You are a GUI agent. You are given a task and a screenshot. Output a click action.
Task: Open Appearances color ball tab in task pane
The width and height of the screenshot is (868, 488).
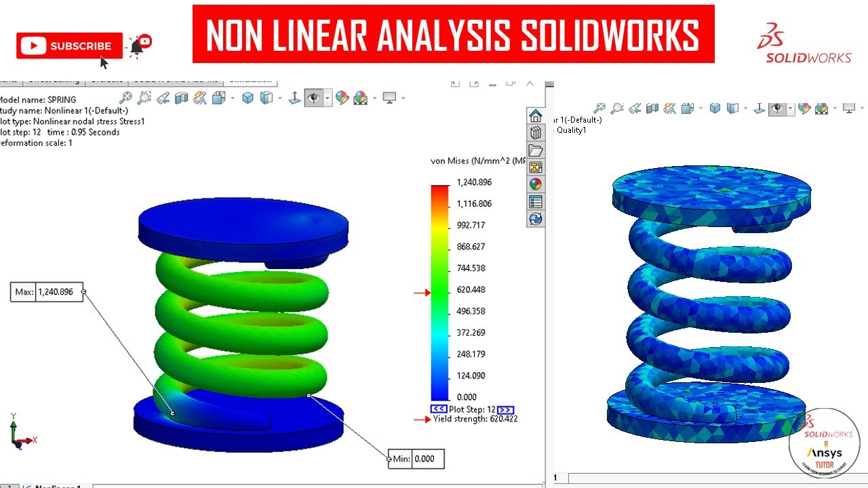coord(536,184)
